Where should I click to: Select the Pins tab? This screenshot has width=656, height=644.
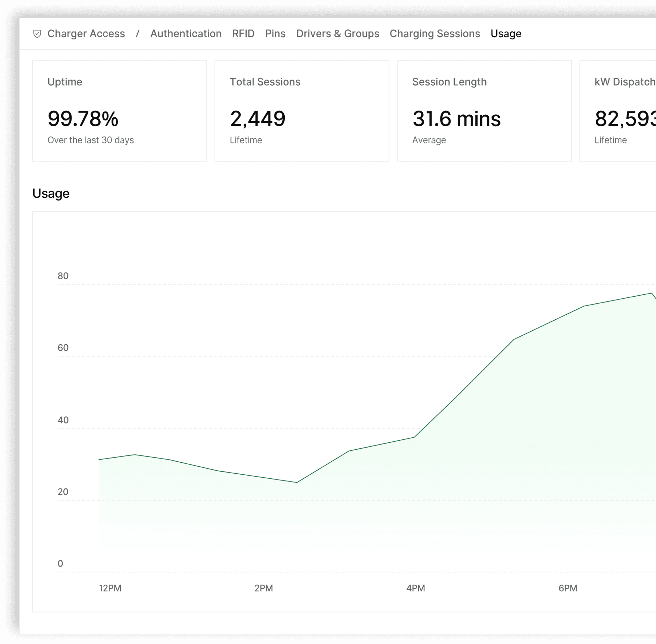tap(275, 34)
